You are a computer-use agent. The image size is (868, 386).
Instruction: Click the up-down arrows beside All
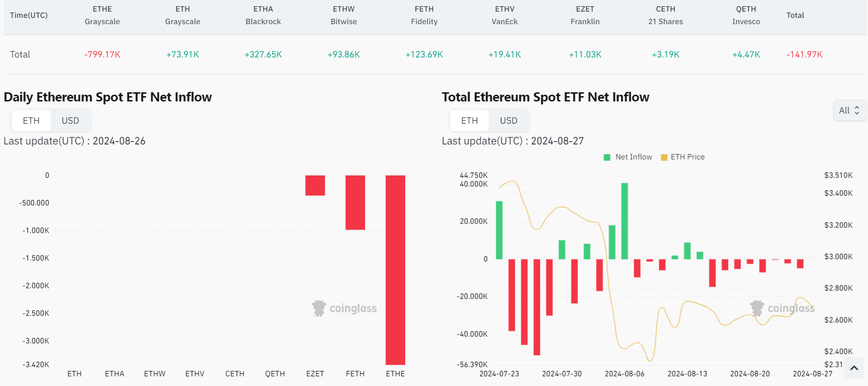[857, 110]
